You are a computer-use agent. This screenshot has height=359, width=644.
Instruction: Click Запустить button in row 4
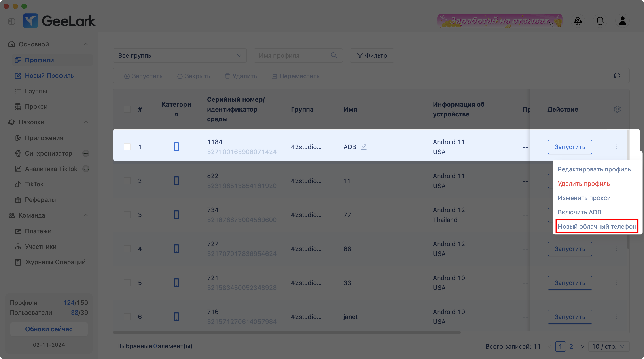(570, 249)
